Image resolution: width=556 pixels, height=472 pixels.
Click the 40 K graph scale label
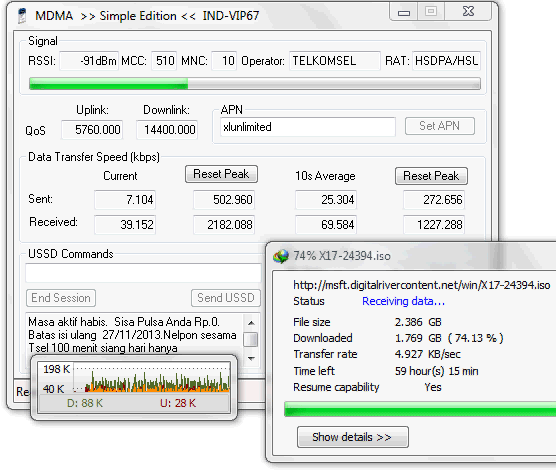click(x=54, y=389)
